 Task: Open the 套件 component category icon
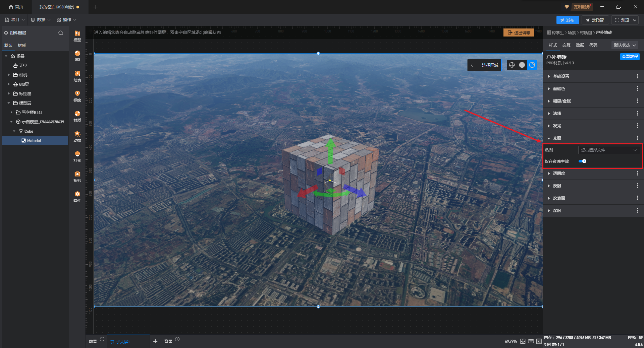point(77,196)
